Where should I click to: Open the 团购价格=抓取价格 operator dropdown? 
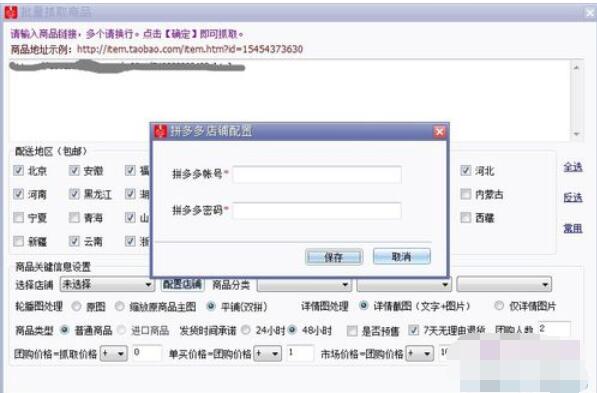click(113, 354)
